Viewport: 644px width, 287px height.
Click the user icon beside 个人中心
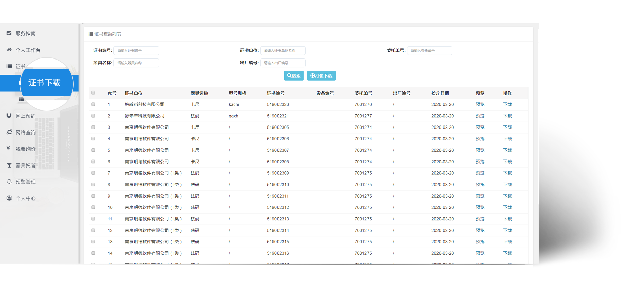pyautogui.click(x=9, y=198)
